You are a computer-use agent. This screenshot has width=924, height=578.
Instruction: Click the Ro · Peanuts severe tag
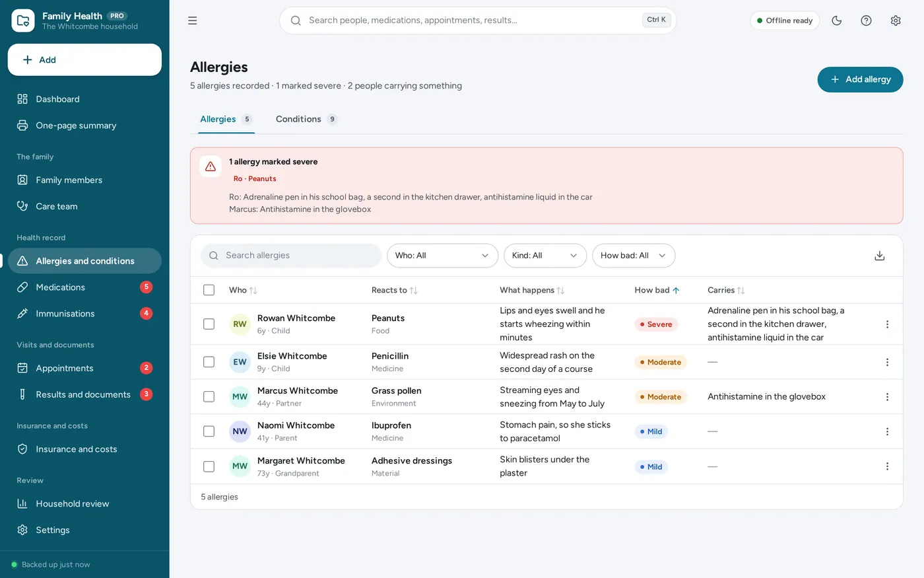[x=255, y=179]
